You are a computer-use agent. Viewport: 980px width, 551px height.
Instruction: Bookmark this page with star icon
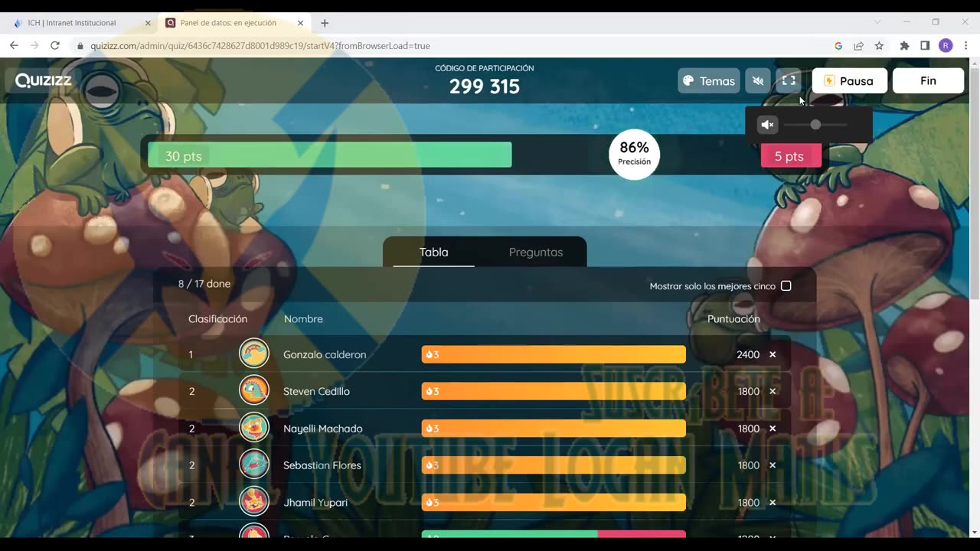coord(879,46)
